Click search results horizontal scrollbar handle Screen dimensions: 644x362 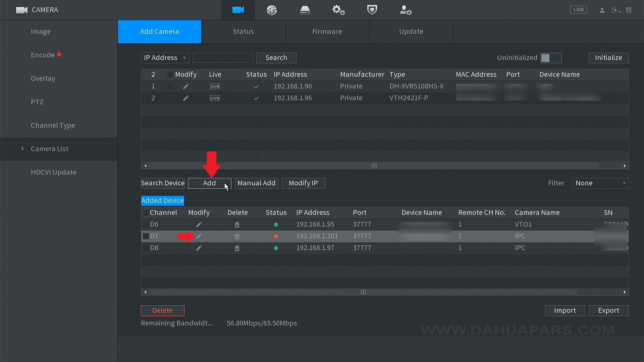(374, 166)
